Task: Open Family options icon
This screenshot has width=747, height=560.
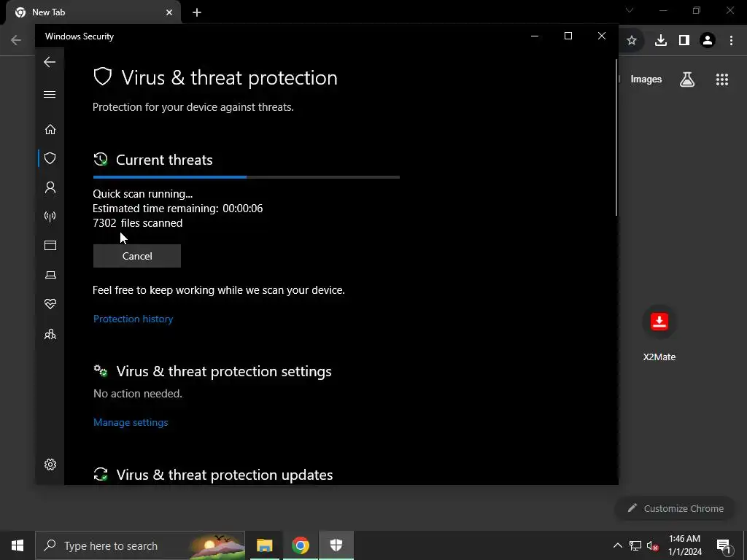Action: pyautogui.click(x=50, y=334)
